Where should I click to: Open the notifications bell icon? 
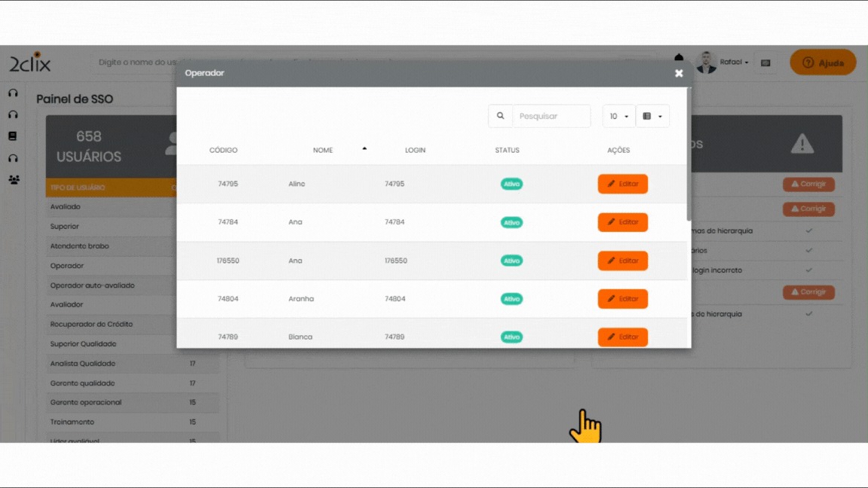[x=679, y=58]
